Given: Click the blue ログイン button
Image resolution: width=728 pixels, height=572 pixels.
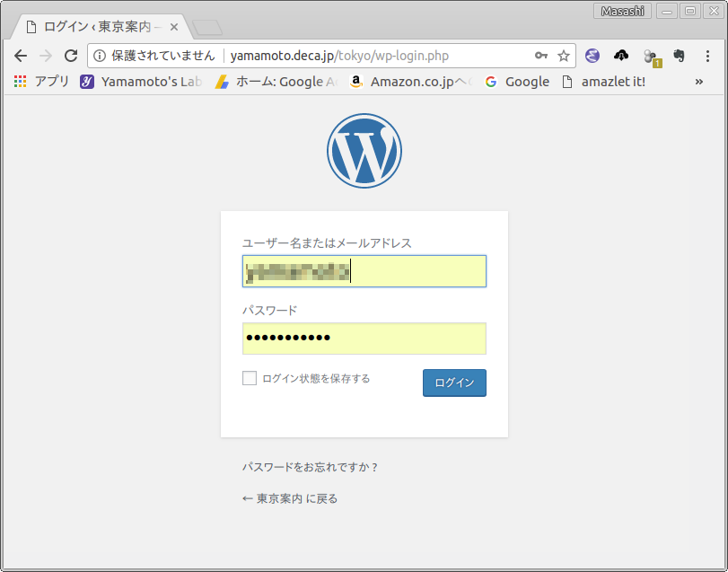Looking at the screenshot, I should coord(454,383).
